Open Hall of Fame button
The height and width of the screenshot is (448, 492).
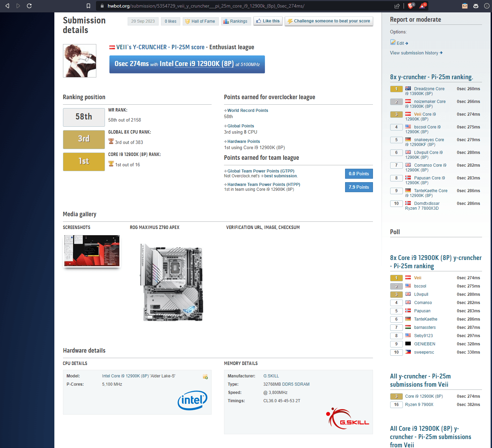point(200,21)
